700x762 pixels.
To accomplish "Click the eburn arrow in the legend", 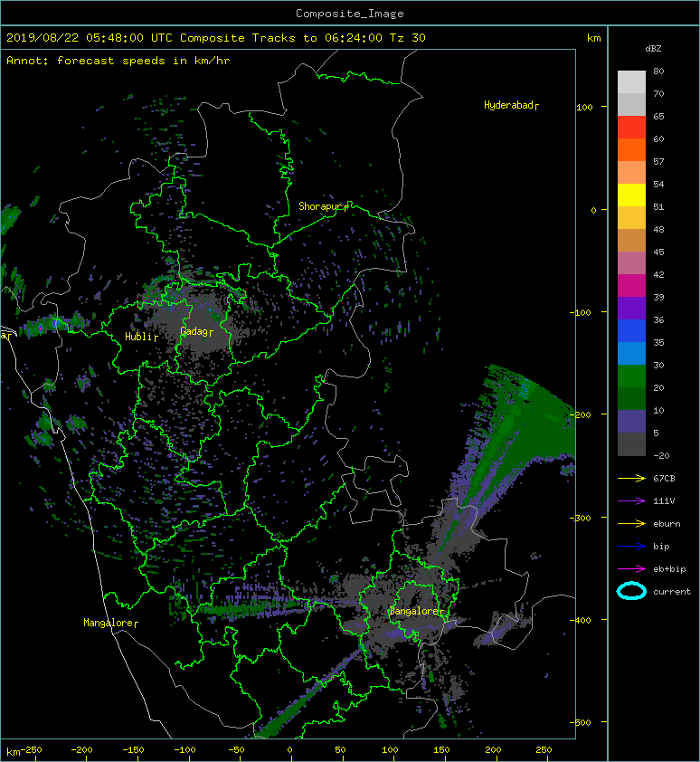I will pyautogui.click(x=631, y=523).
